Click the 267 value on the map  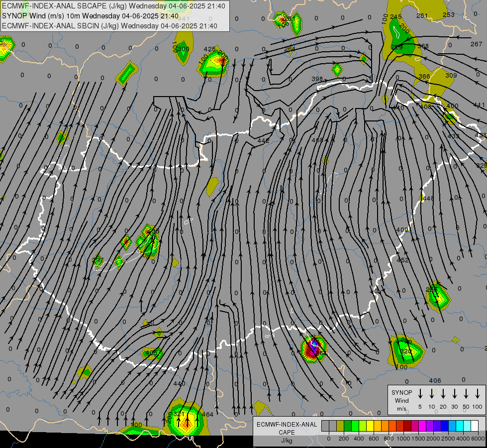pyautogui.click(x=476, y=44)
